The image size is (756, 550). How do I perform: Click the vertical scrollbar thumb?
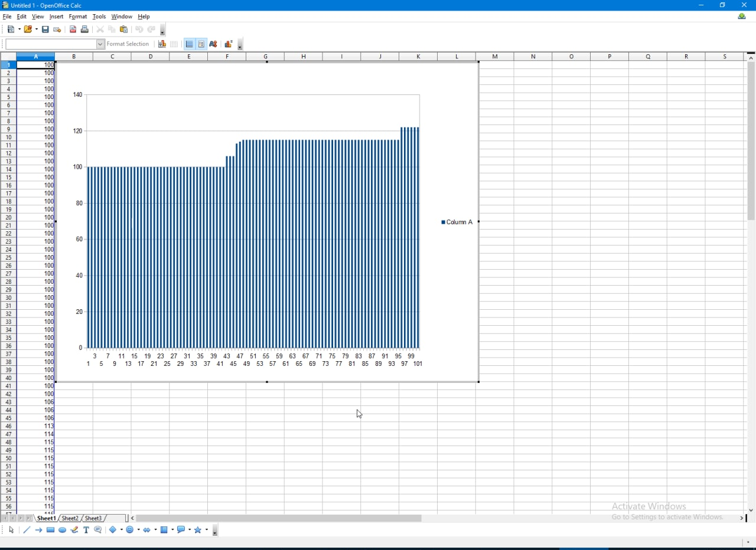[x=751, y=140]
